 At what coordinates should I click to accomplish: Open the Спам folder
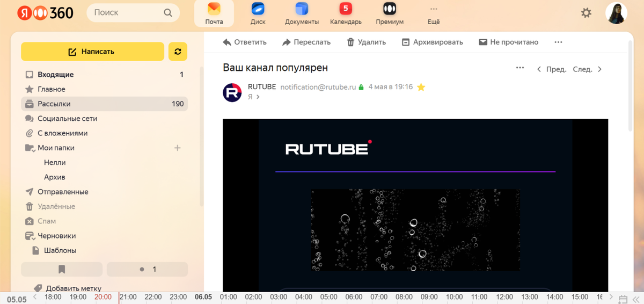point(104,221)
